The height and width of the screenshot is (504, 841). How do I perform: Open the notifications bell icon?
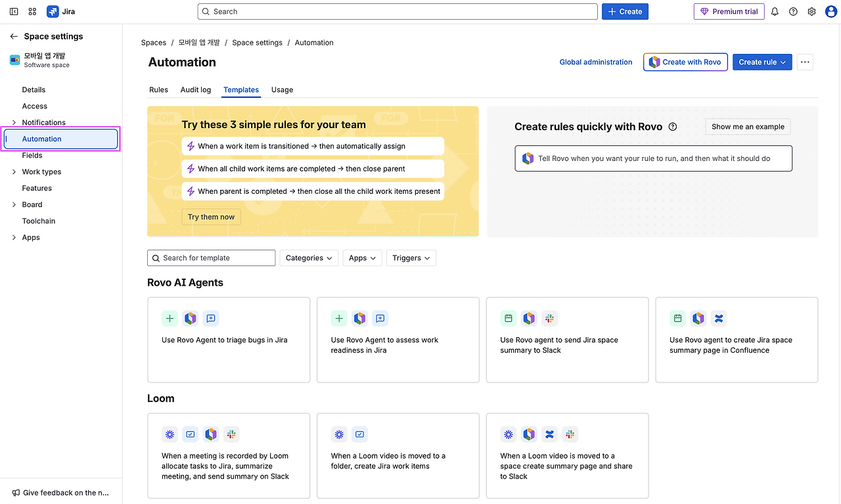coord(775,12)
